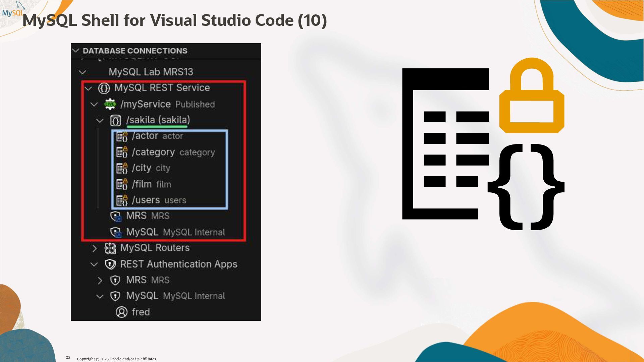The image size is (644, 362).
Task: Click the MRS auth app link shield icon
Action: pyautogui.click(x=115, y=216)
